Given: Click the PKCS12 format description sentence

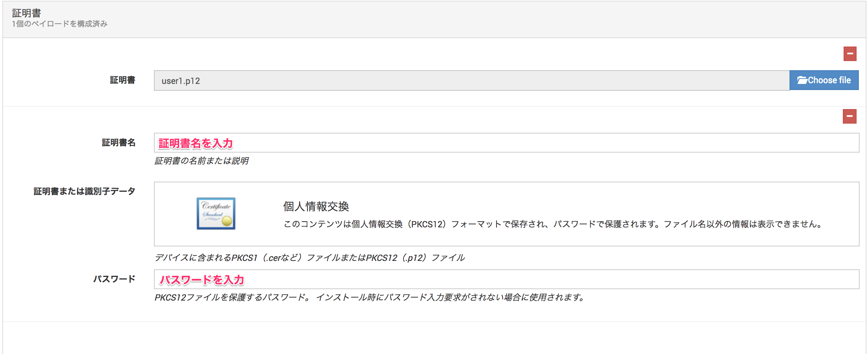Looking at the screenshot, I should pos(552,224).
